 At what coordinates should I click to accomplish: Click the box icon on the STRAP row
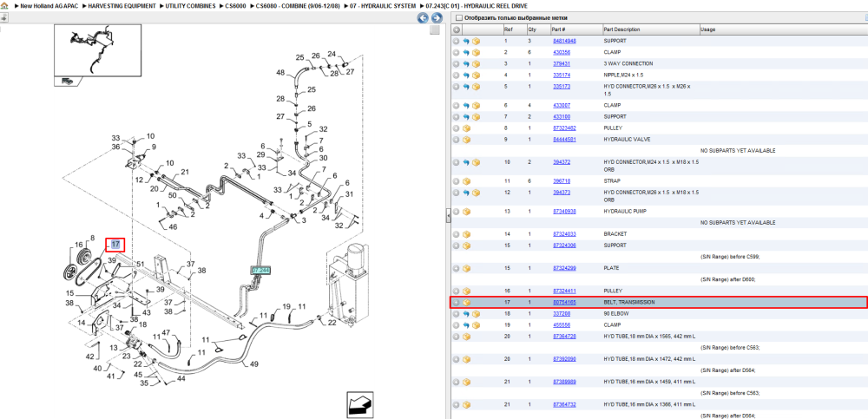(x=466, y=181)
